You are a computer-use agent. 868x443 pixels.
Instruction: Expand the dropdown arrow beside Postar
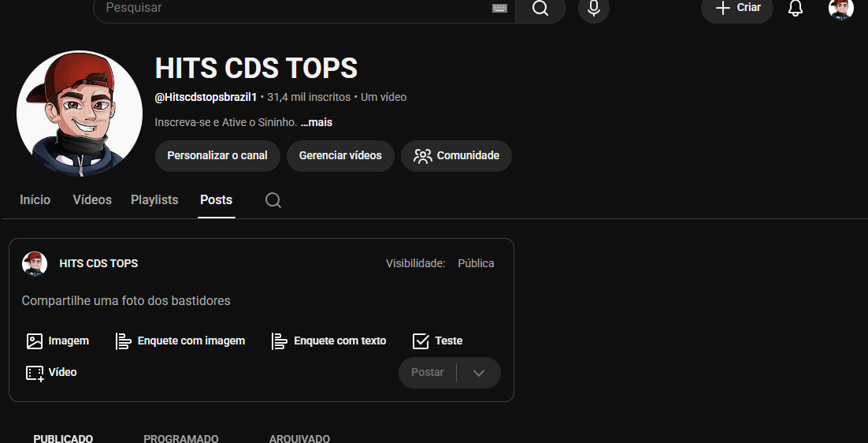point(479,373)
